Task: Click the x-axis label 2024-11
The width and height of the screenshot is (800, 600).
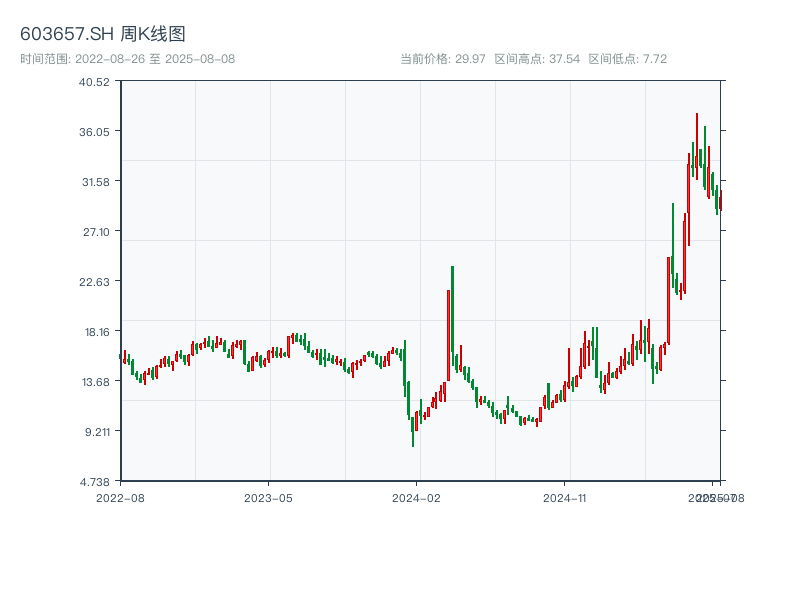Action: (565, 498)
